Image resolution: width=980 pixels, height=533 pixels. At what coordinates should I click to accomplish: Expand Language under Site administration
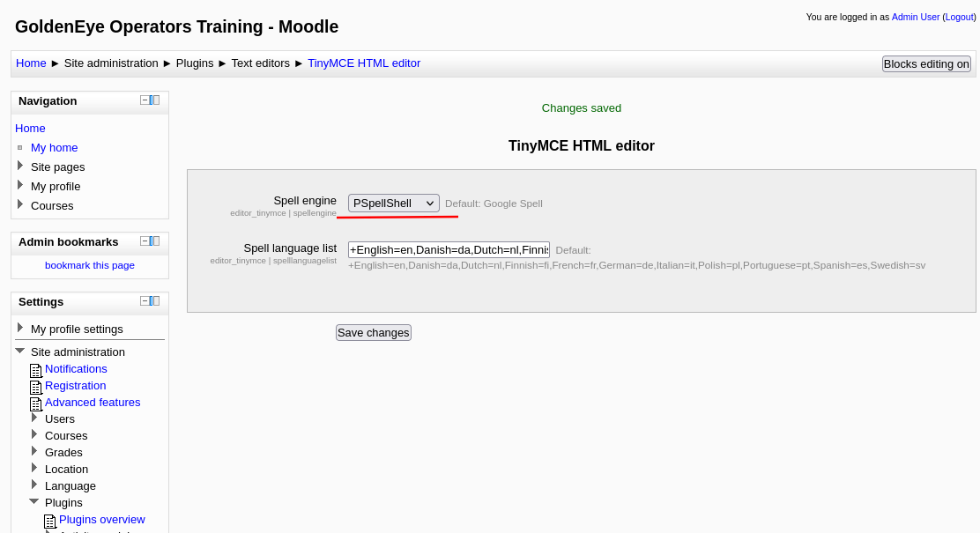click(x=34, y=485)
